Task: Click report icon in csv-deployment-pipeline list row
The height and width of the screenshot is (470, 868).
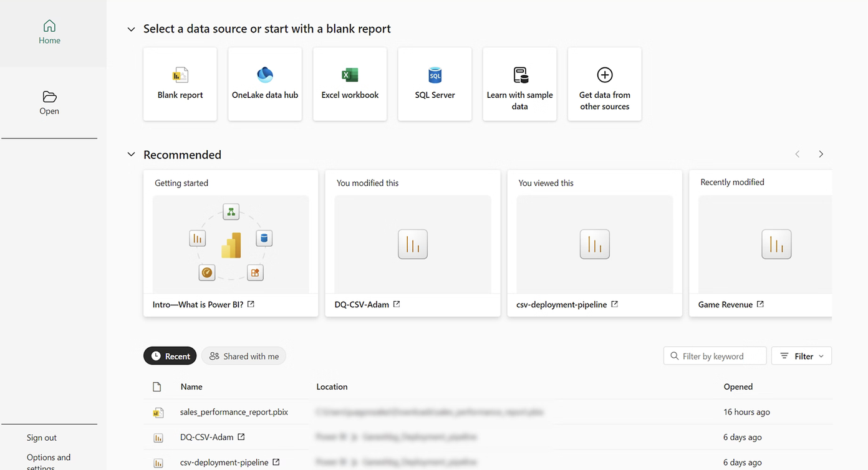Action: [x=158, y=463]
